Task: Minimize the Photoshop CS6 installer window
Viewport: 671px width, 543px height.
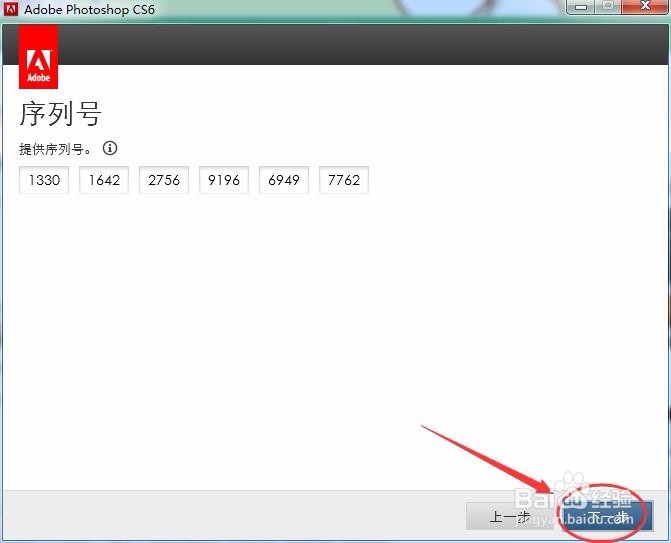Action: [581, 7]
